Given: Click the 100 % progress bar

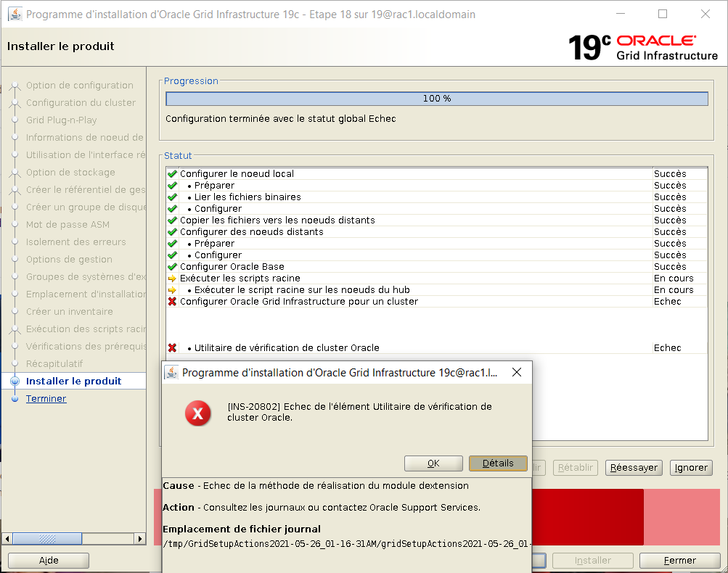Looking at the screenshot, I should tap(437, 99).
